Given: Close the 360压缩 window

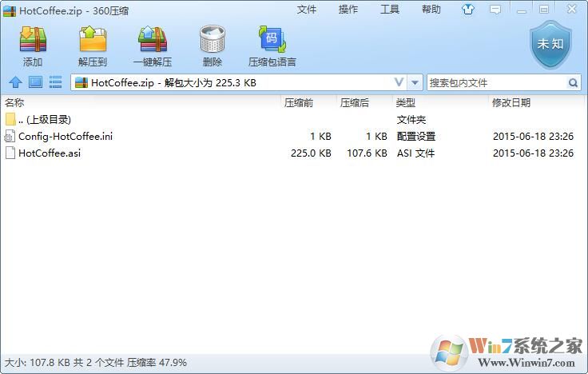Looking at the screenshot, I should point(571,9).
